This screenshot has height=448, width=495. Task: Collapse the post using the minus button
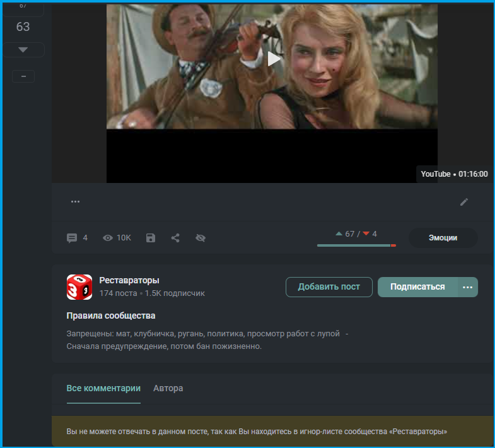point(23,76)
